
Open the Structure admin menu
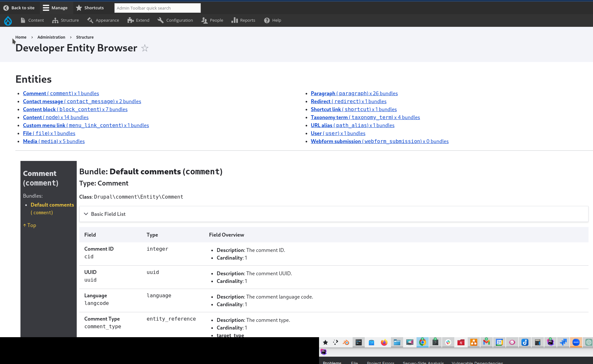(x=66, y=20)
